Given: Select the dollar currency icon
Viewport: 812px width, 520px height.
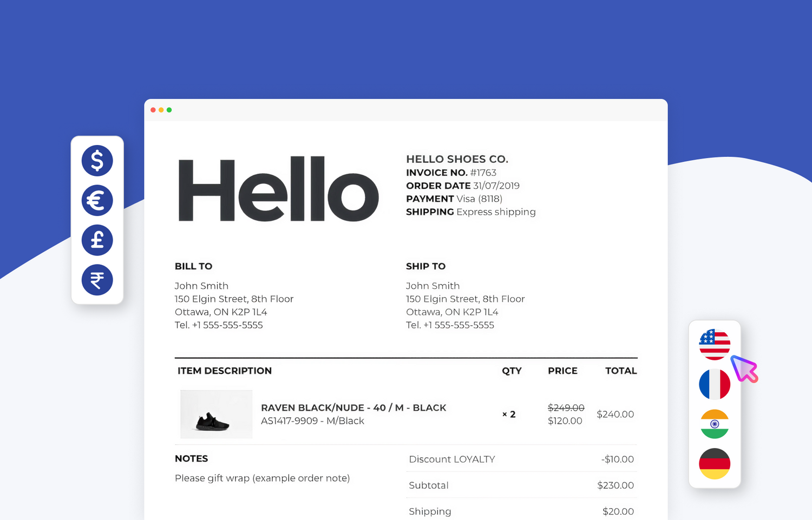Looking at the screenshot, I should (x=97, y=161).
